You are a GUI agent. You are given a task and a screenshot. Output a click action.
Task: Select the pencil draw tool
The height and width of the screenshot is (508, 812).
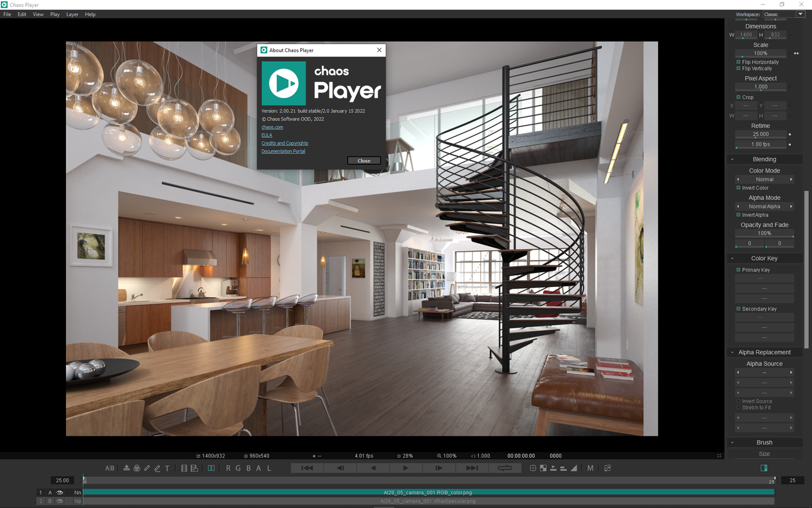[147, 468]
